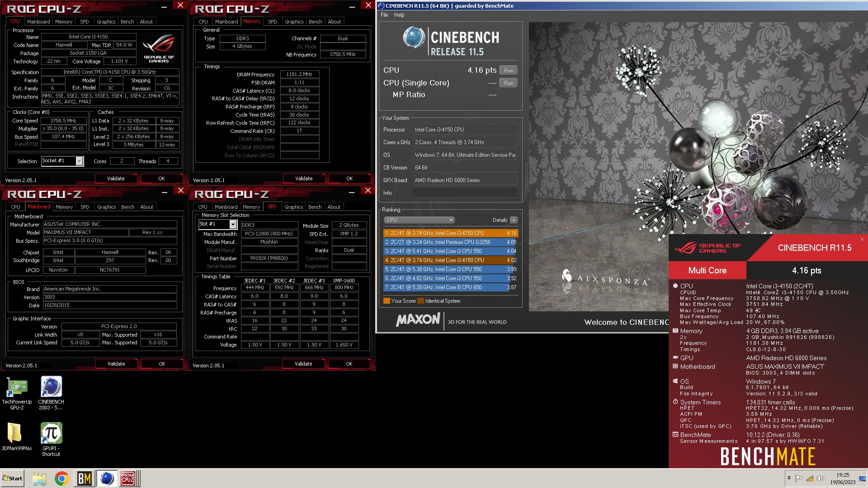868x488 pixels.
Task: Show hidden tray icons arrow
Action: point(789,478)
